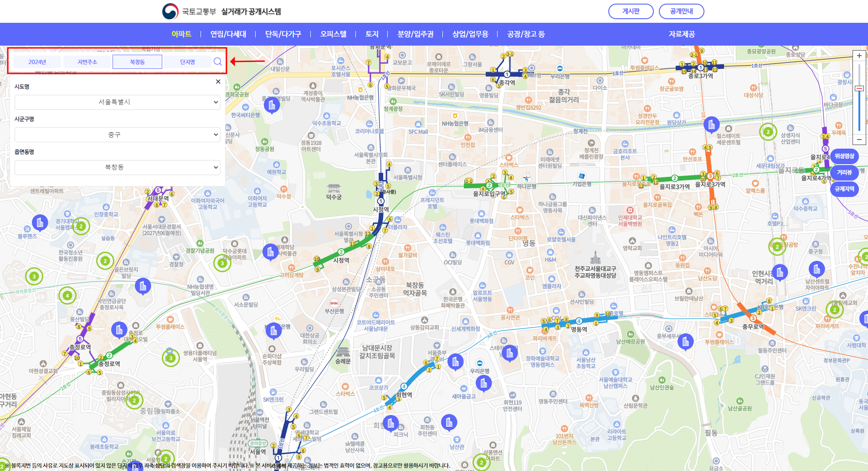
Task: Open cluster 2 next to 경기대학교 marker
Action: tap(81, 226)
